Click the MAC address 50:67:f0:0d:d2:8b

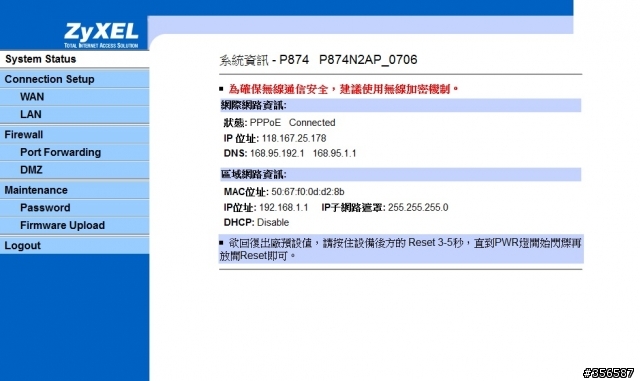(x=308, y=192)
